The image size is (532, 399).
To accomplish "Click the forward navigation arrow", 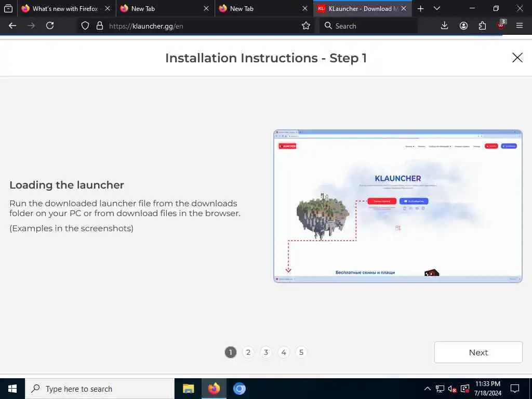I will [x=31, y=26].
